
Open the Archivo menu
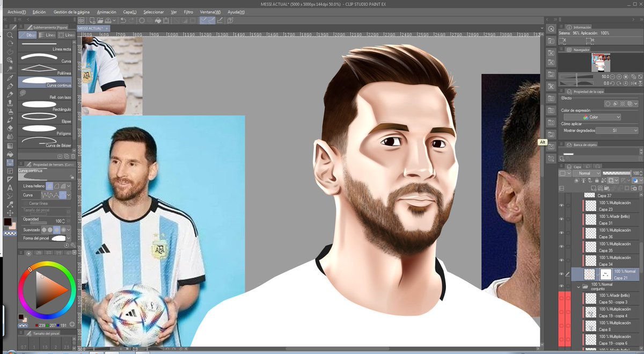point(17,12)
